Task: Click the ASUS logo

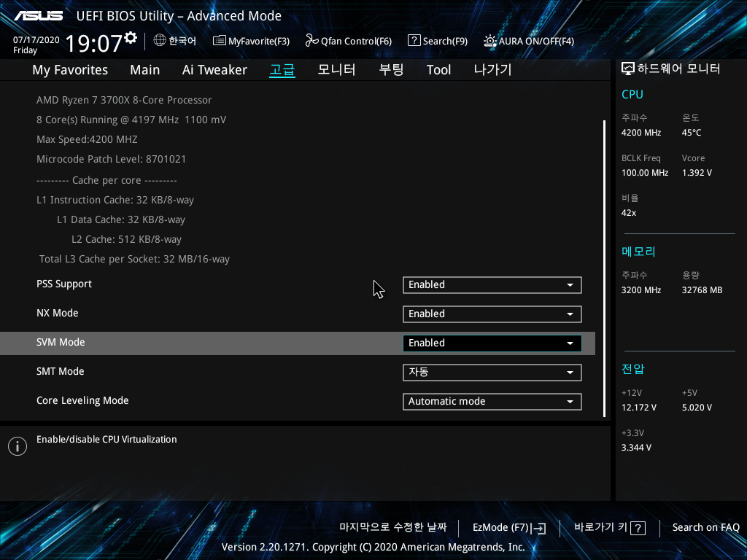Action: tap(38, 16)
